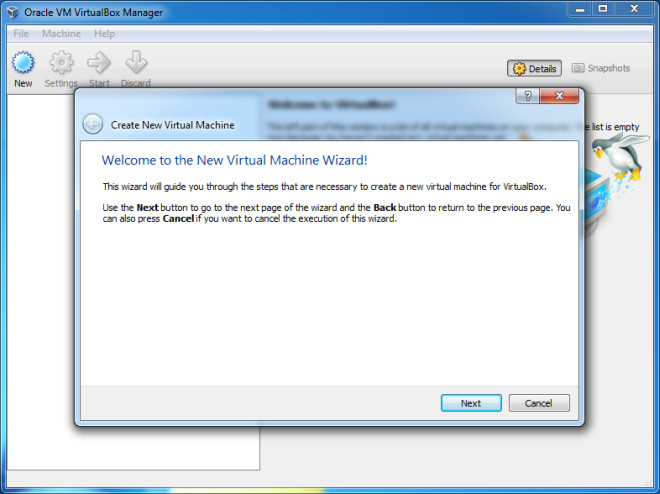This screenshot has width=660, height=494.
Task: Click the Discard toolbar icon
Action: [136, 63]
